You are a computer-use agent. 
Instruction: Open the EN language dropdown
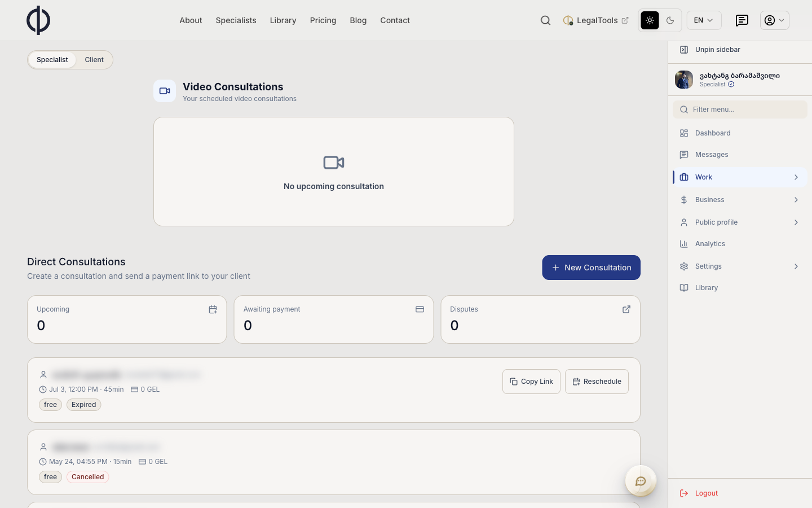tap(704, 20)
